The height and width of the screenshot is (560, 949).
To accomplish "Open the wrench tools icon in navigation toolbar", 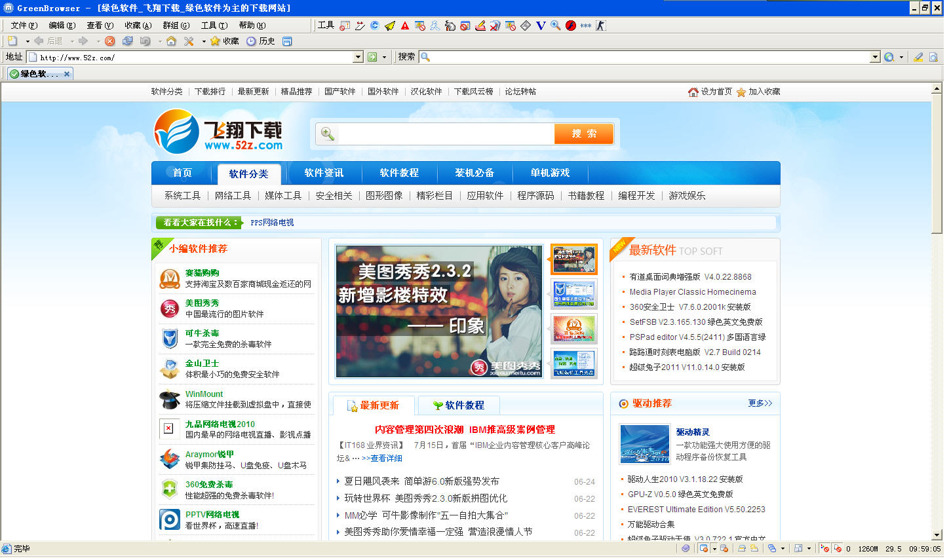I will click(x=189, y=41).
